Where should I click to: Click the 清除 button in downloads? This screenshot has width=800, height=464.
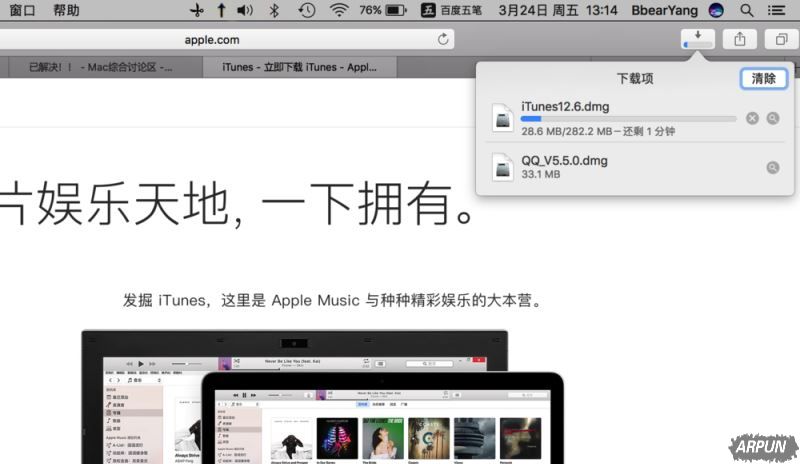coord(763,79)
